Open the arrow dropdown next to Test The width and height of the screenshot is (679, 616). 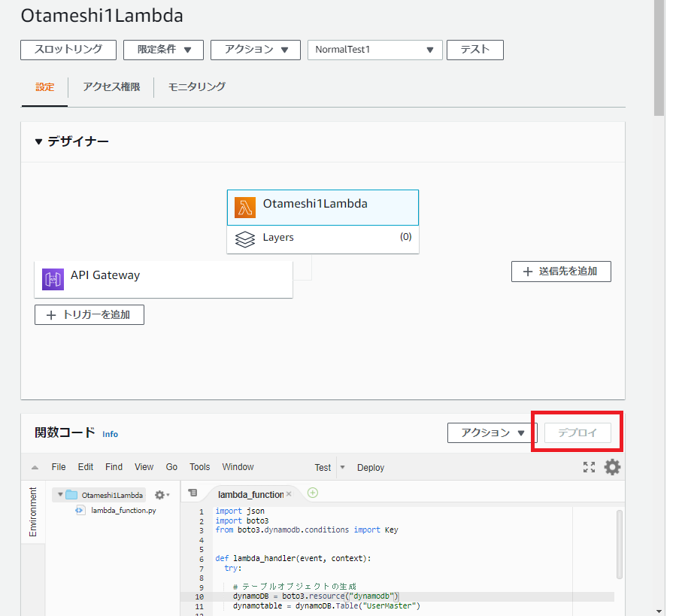point(343,467)
